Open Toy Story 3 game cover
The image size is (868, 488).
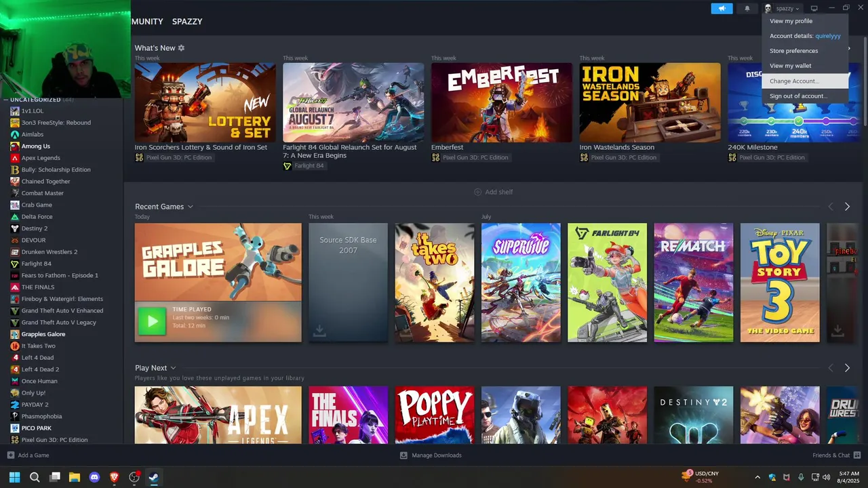pyautogui.click(x=780, y=283)
